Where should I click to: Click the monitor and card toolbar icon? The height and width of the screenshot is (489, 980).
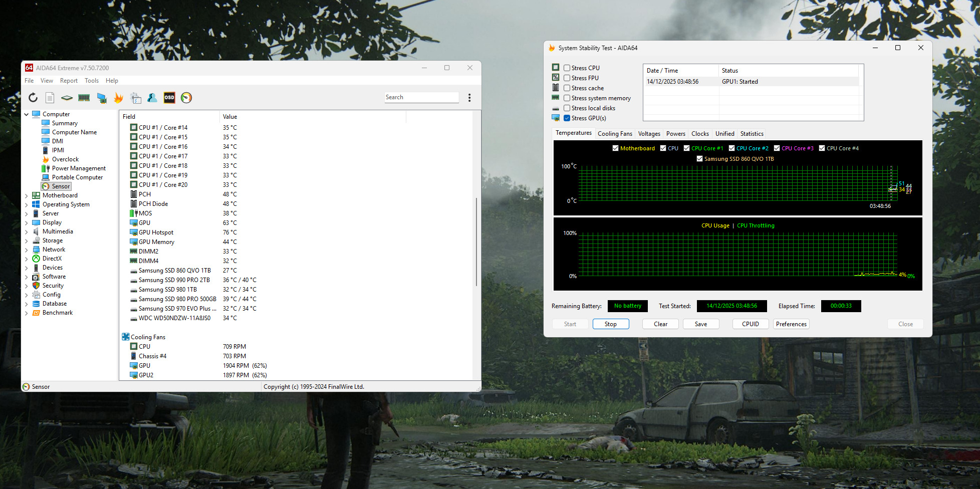pos(102,98)
